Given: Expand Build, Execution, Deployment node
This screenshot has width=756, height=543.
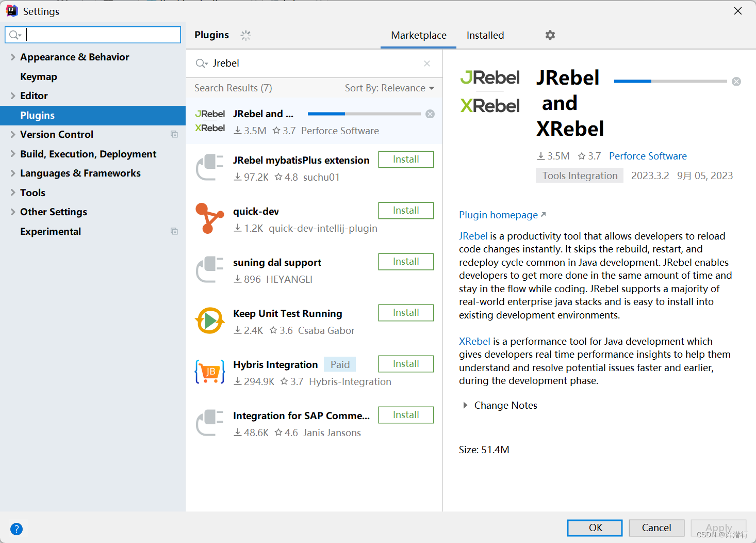Looking at the screenshot, I should pyautogui.click(x=13, y=154).
